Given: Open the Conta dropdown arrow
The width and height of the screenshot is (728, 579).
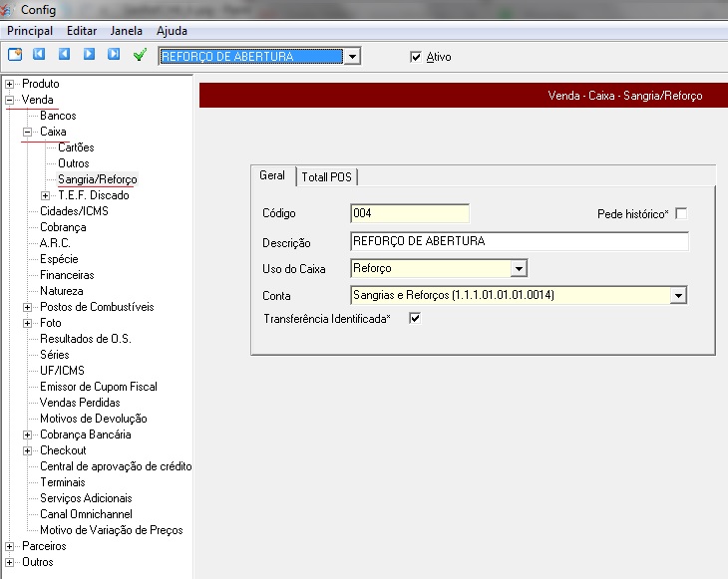Looking at the screenshot, I should click(x=678, y=295).
